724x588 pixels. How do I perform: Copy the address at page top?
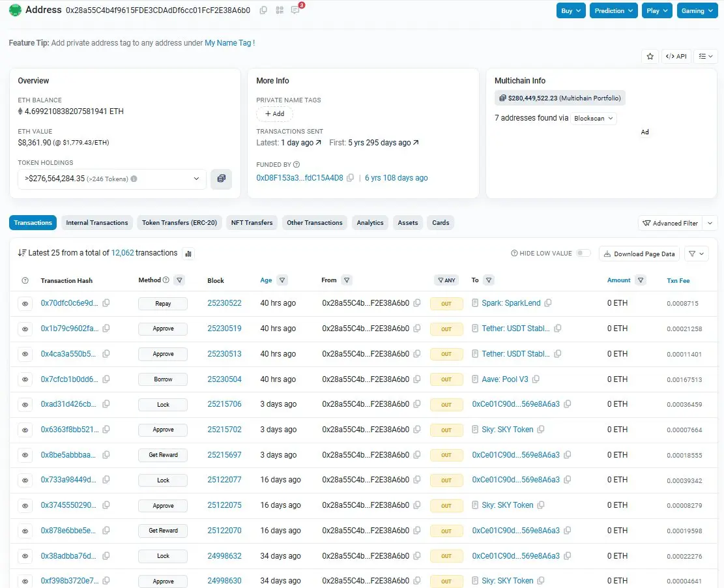click(x=263, y=10)
